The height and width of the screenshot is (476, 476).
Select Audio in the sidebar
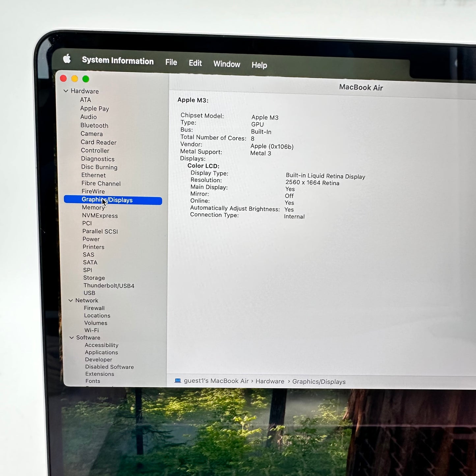coord(89,117)
